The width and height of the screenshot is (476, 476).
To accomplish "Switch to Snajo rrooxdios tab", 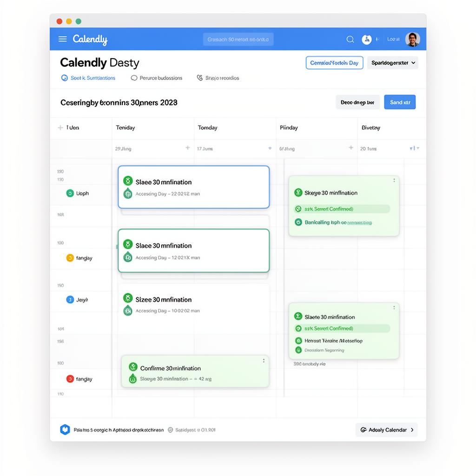I will point(218,78).
